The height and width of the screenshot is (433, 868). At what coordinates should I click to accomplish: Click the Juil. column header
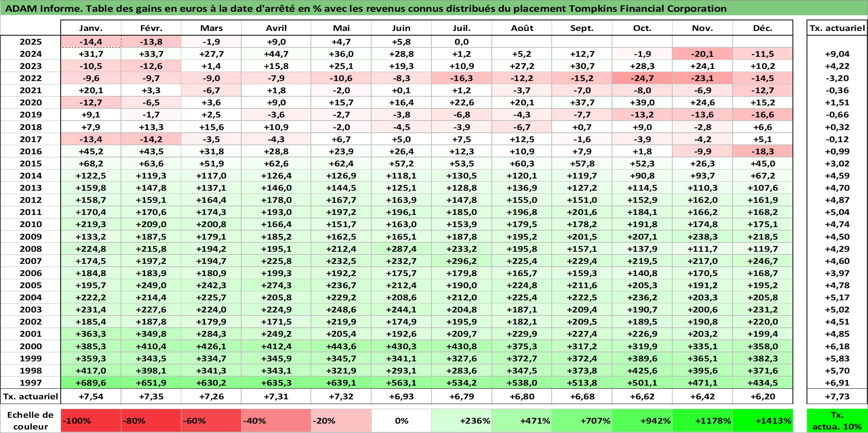tap(462, 28)
